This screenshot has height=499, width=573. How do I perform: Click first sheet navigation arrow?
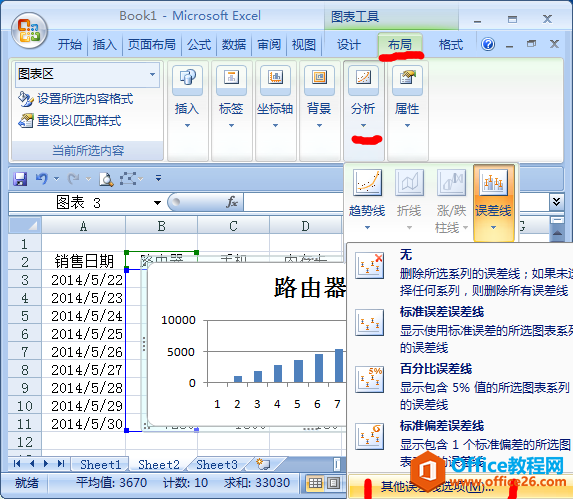coord(17,464)
